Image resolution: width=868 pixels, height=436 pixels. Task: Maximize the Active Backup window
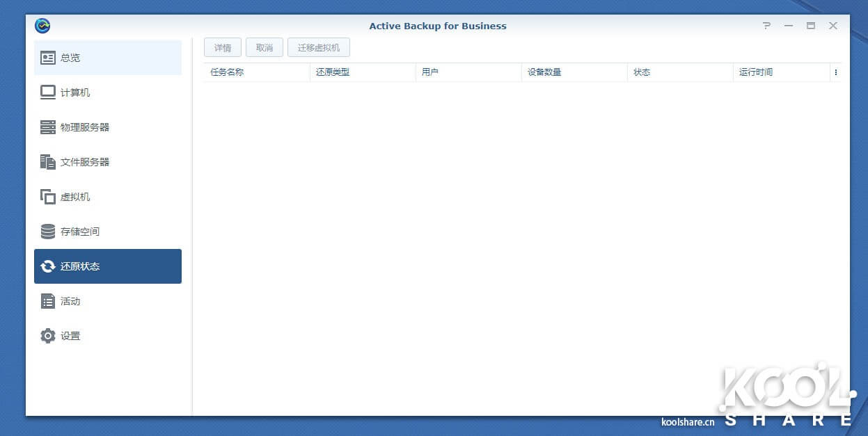coord(811,26)
